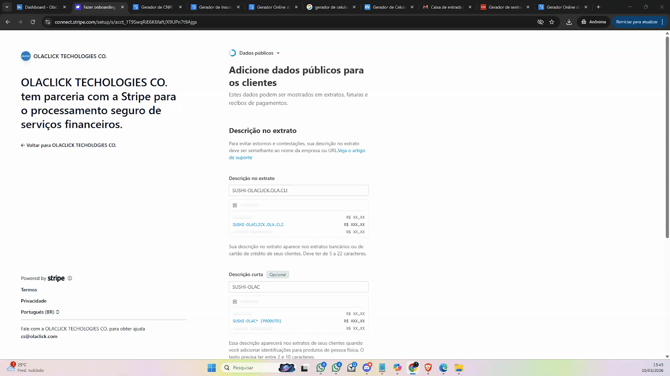Click the Descrição curta input field
Viewport: 670px width, 376px height.
pyautogui.click(x=298, y=287)
